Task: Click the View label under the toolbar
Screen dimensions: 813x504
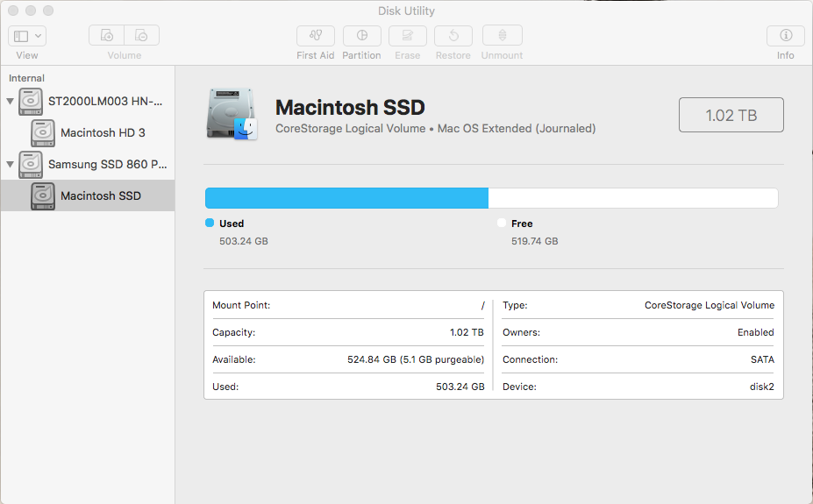Action: point(27,55)
